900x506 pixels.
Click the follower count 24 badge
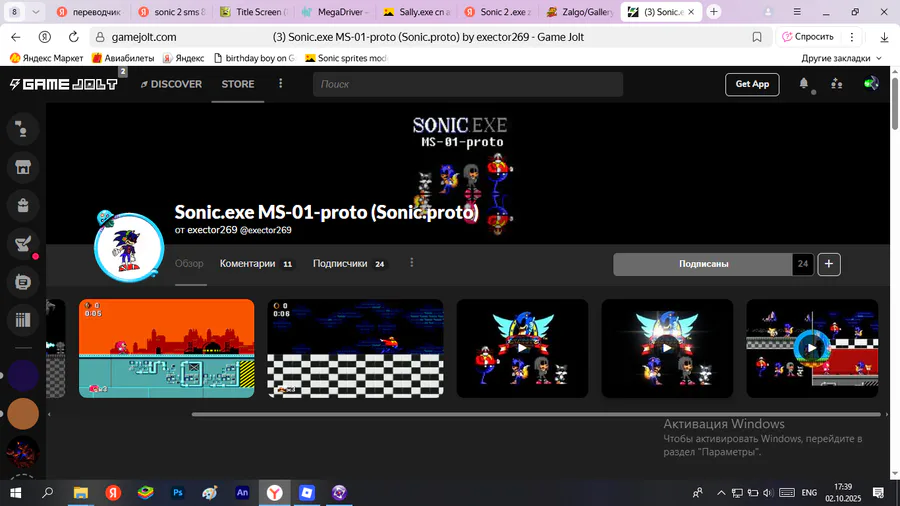pyautogui.click(x=802, y=264)
